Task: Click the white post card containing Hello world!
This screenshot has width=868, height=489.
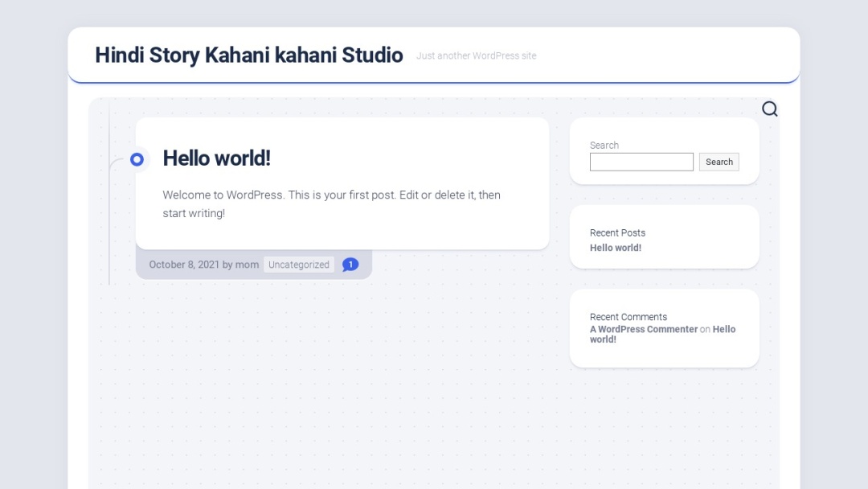Action: click(342, 183)
